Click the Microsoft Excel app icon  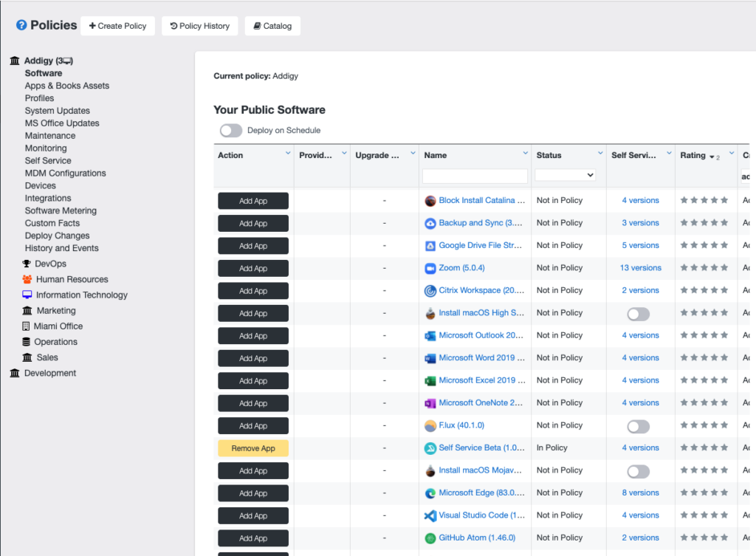click(430, 381)
